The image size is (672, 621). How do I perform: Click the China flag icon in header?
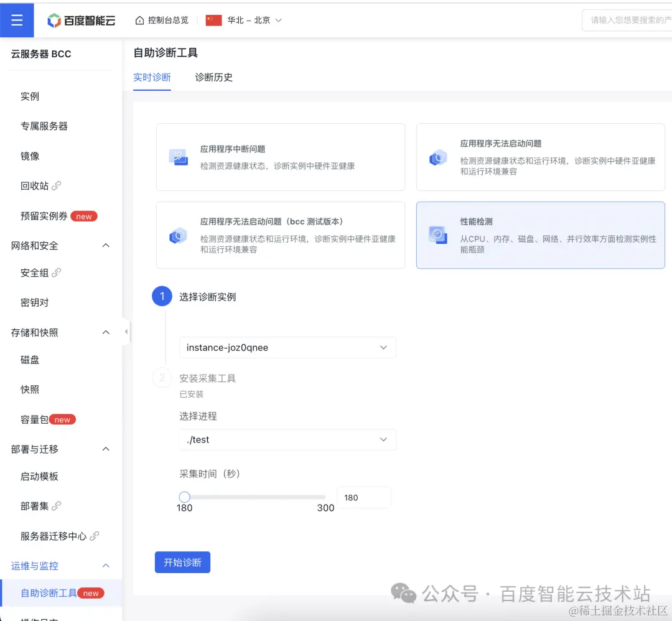(x=213, y=19)
